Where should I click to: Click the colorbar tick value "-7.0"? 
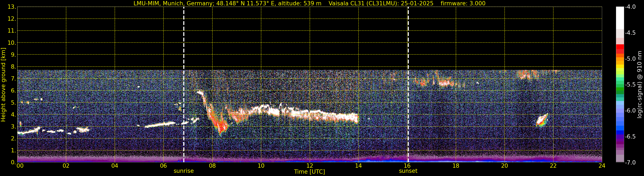630,162
